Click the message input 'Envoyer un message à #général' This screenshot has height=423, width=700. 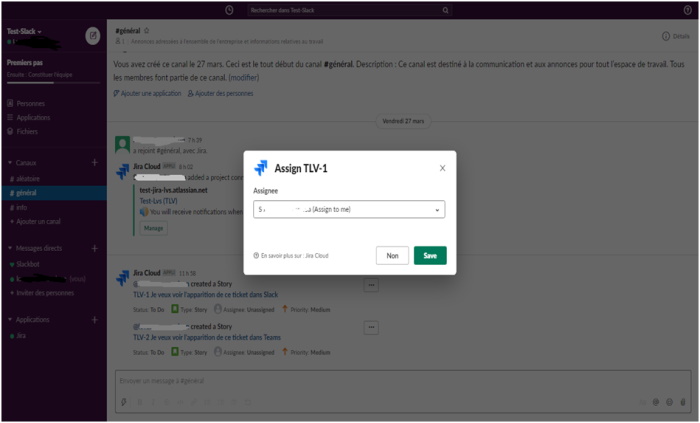403,381
